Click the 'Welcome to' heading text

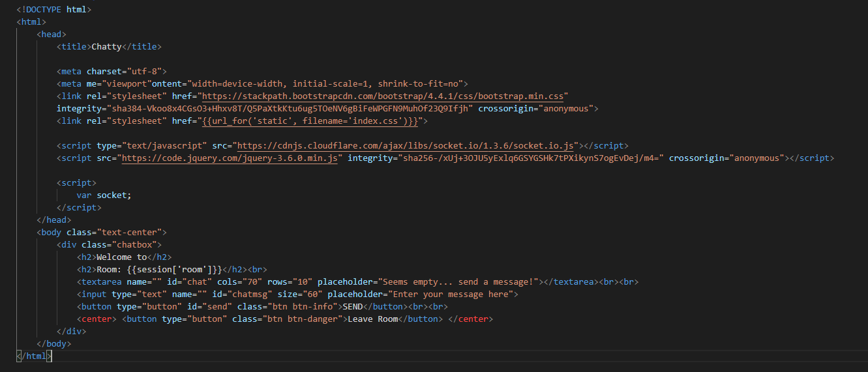tap(121, 257)
